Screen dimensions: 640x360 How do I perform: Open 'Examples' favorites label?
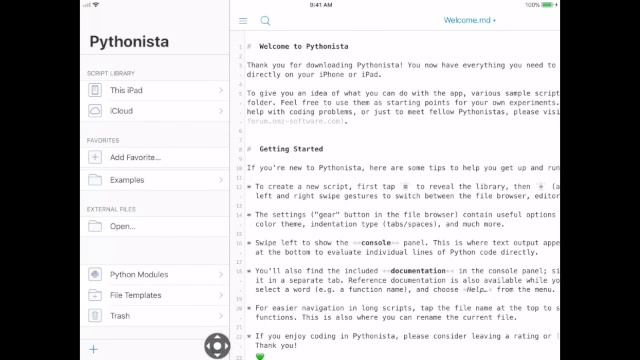tap(127, 180)
